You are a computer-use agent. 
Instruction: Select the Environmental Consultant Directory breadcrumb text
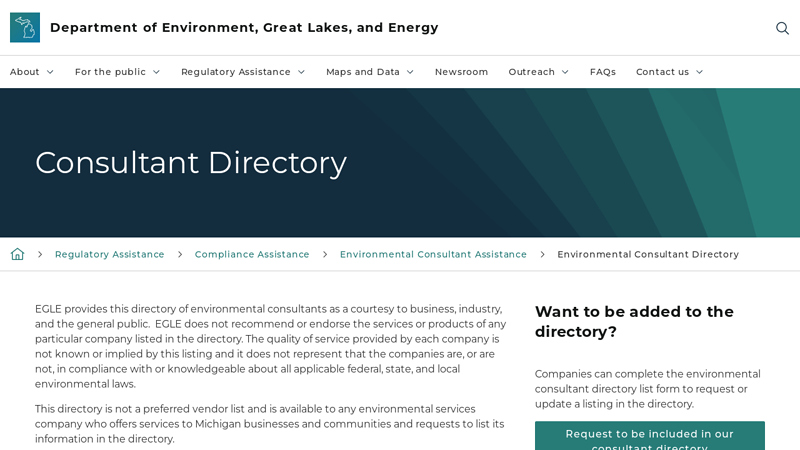pyautogui.click(x=648, y=254)
